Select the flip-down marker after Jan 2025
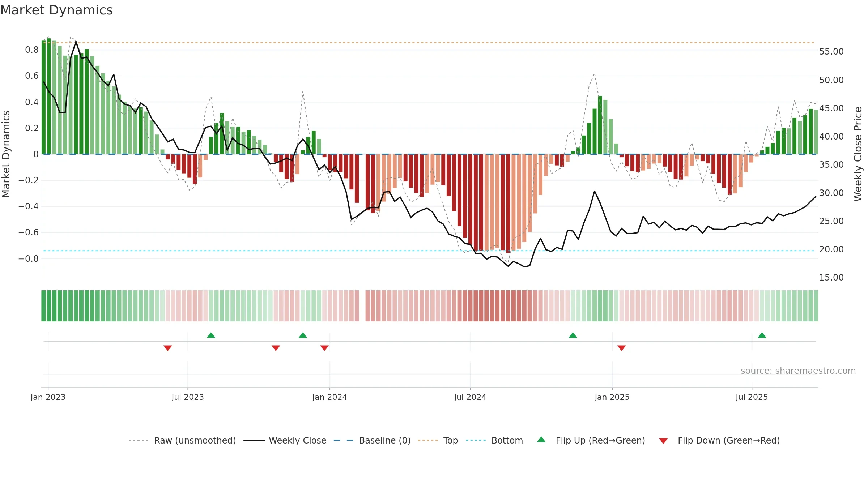 click(x=622, y=348)
